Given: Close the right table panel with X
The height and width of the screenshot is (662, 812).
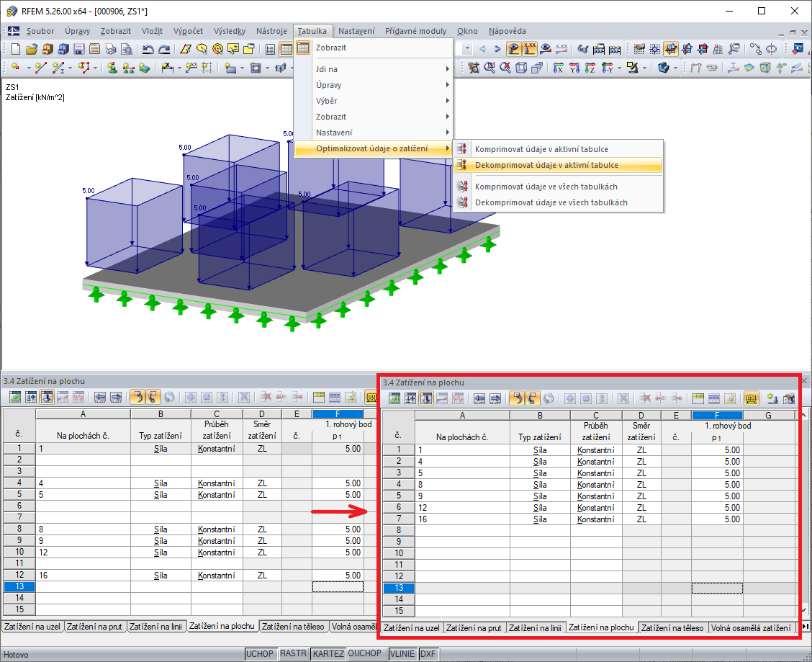Looking at the screenshot, I should 804,382.
